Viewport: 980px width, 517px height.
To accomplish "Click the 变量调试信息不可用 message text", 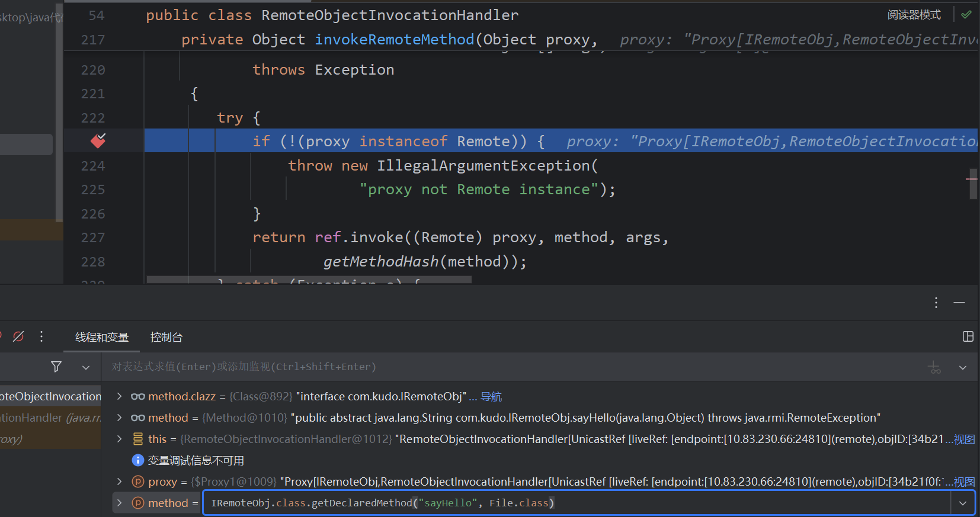I will (196, 460).
